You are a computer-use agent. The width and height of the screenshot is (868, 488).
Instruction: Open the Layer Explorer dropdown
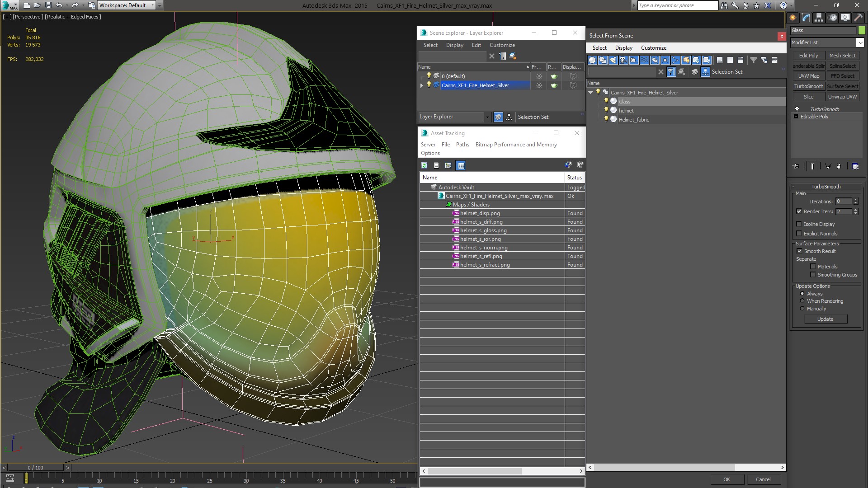pyautogui.click(x=487, y=117)
